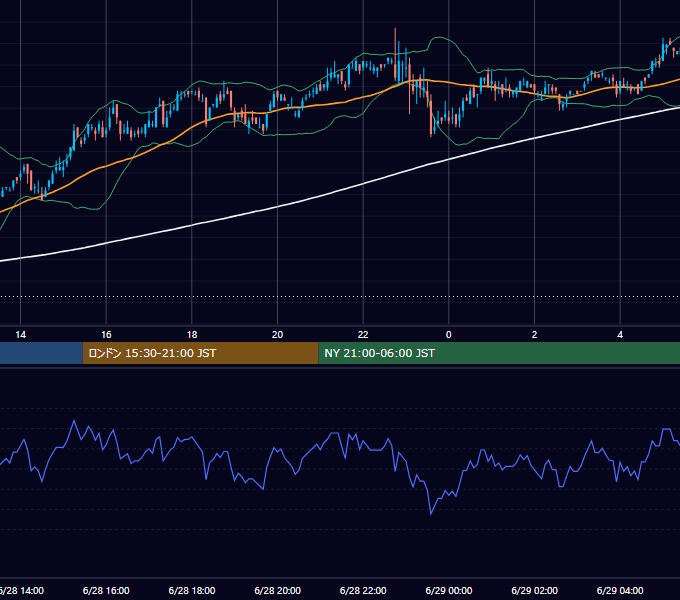Click the 2 hour label on the price chart axis
The width and height of the screenshot is (680, 600).
[534, 335]
